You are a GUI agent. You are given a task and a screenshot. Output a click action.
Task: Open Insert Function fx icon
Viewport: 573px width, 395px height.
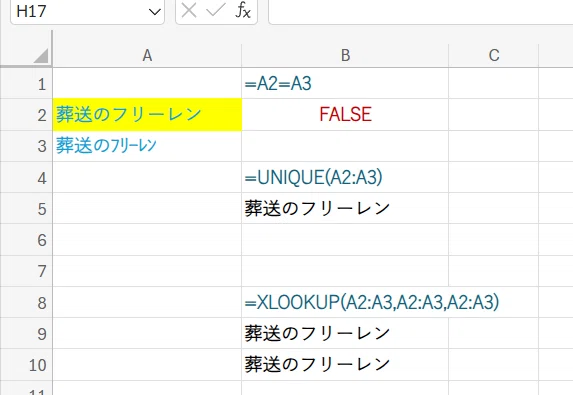pos(243,11)
